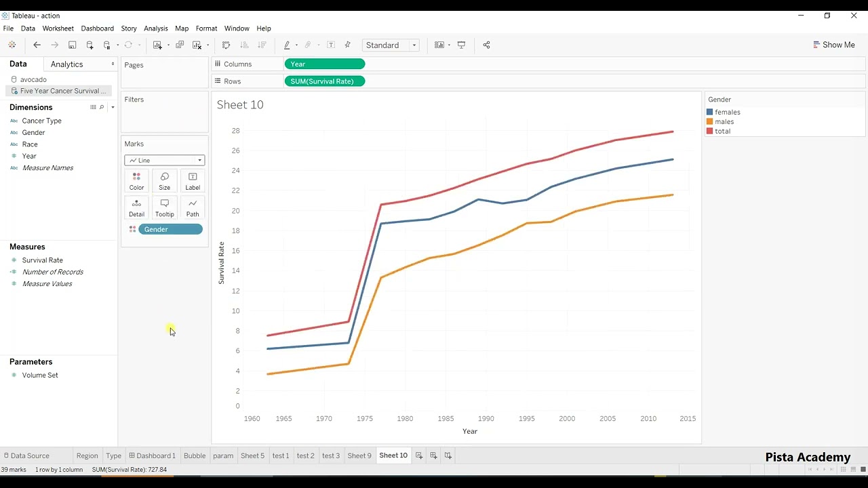The height and width of the screenshot is (488, 868).
Task: Click the SUM(Survival Rate) pill on Rows
Action: [325, 81]
